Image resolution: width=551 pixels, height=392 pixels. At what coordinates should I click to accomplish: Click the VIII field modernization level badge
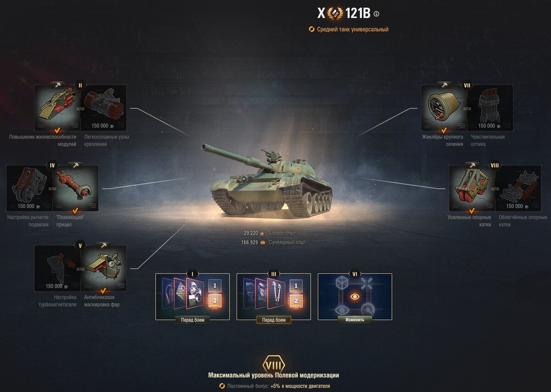click(274, 365)
